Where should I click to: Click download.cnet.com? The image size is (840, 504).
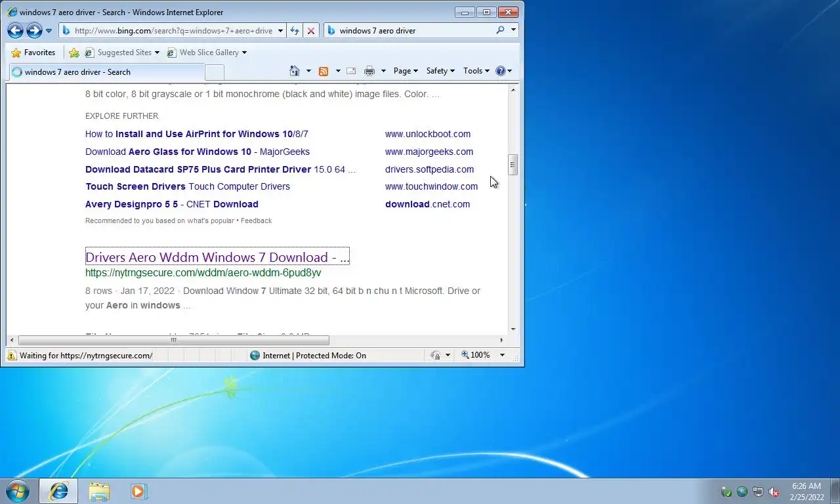[427, 204]
